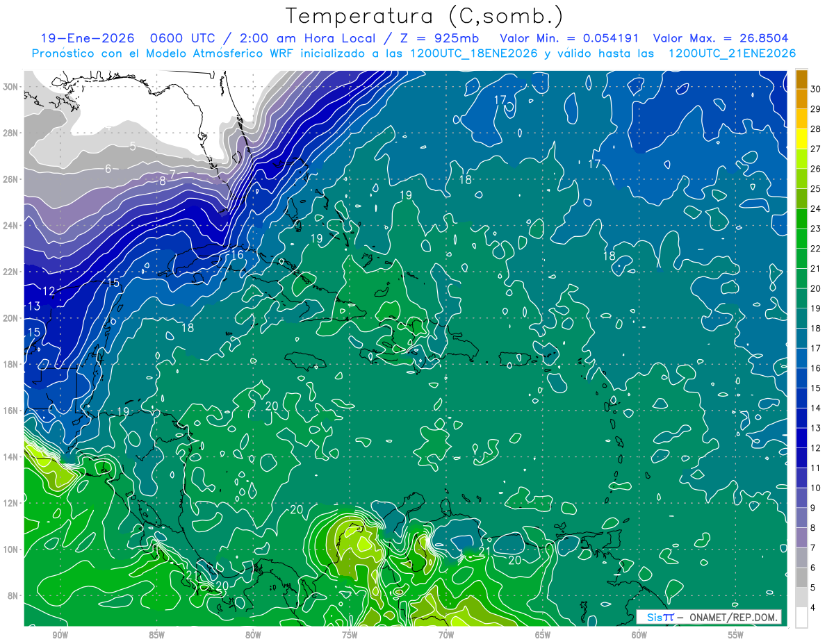Viewport: 834px width, 644px height.
Task: Click the "18N" latitude axis label
Action: (10, 364)
